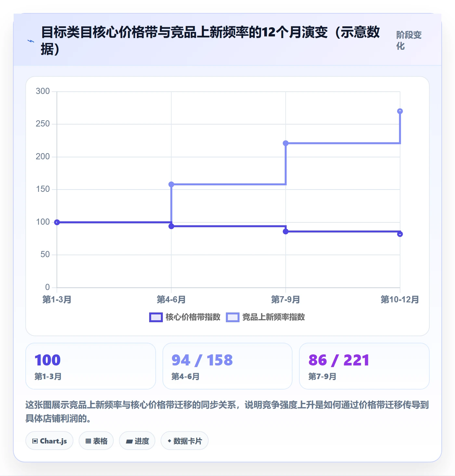The height and width of the screenshot is (476, 455).
Task: Click the 第4-6月 caption under 94 / 158
Action: (185, 377)
